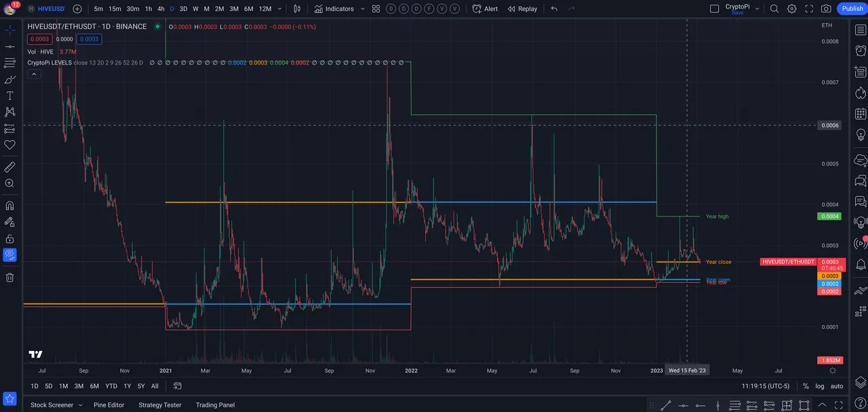Publish the chart idea
The width and height of the screenshot is (868, 412).
pos(852,9)
